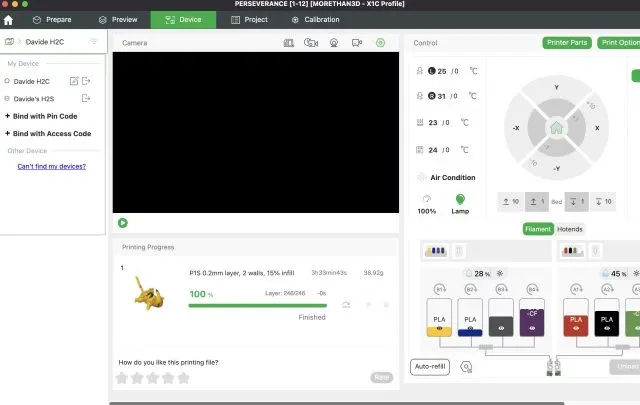The width and height of the screenshot is (640, 405).
Task: Edit the Davide H2C device name
Action: 73,81
